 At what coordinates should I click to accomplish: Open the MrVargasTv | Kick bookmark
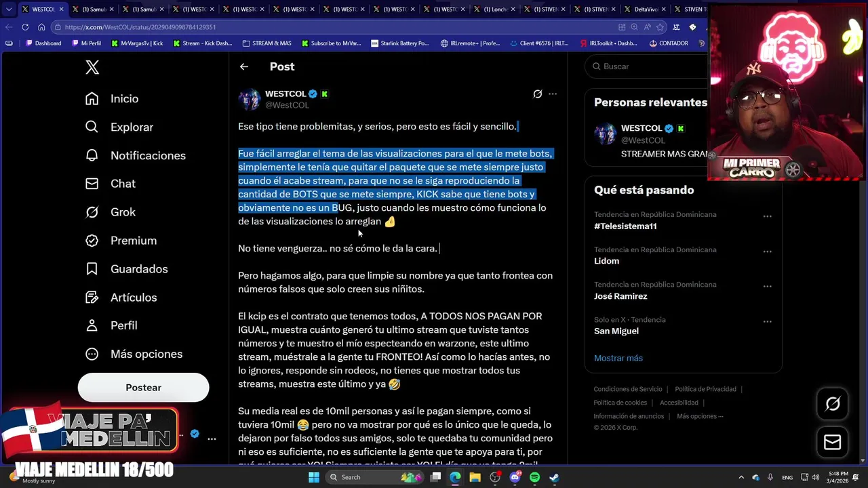click(x=136, y=43)
